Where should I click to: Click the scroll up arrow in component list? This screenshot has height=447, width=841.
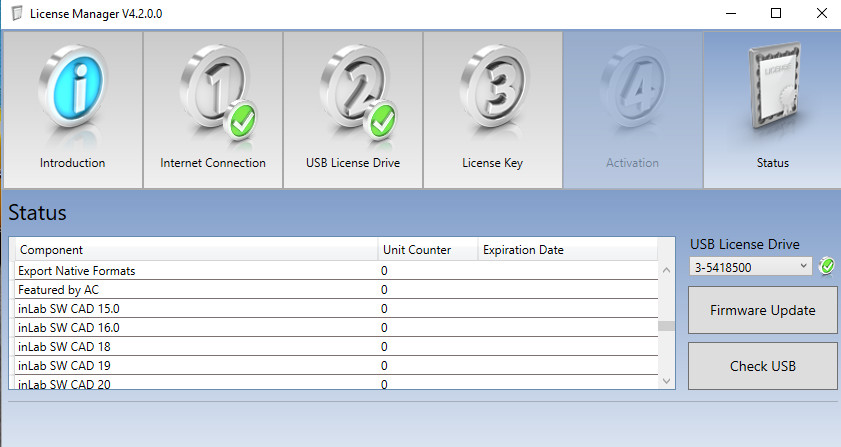tap(666, 270)
